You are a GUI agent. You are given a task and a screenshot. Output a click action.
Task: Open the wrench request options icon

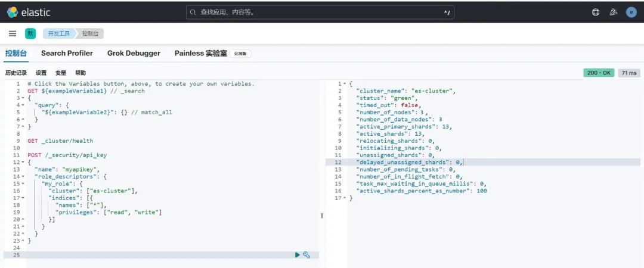306,255
